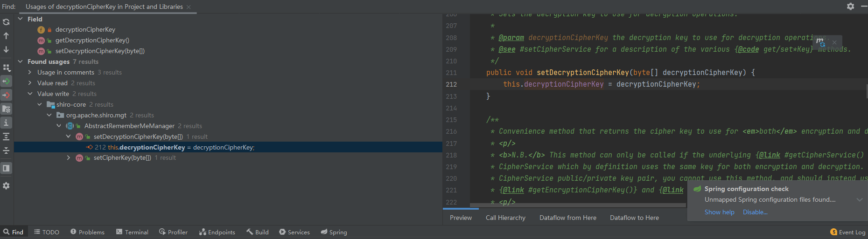The width and height of the screenshot is (868, 239).
Task: Click method icon beside getDecryptionCipherKey()
Action: point(41,41)
